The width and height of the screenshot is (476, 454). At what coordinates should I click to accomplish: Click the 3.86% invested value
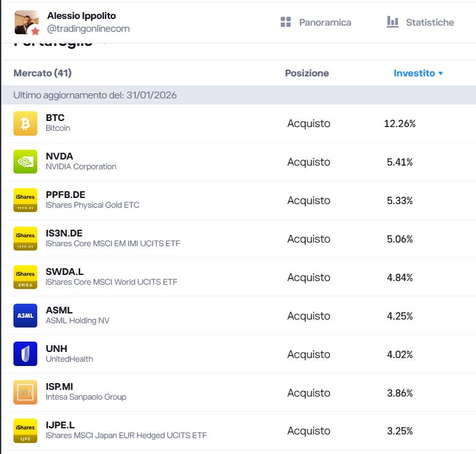pyautogui.click(x=400, y=393)
